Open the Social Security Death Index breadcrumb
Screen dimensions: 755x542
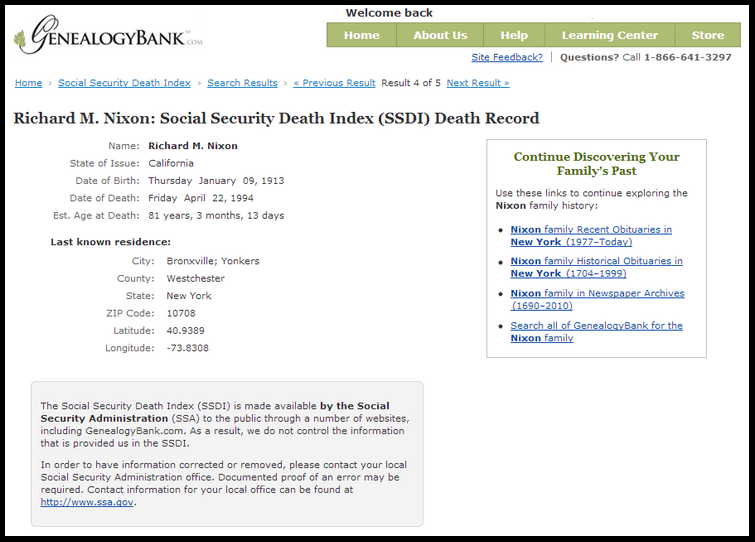tap(124, 83)
